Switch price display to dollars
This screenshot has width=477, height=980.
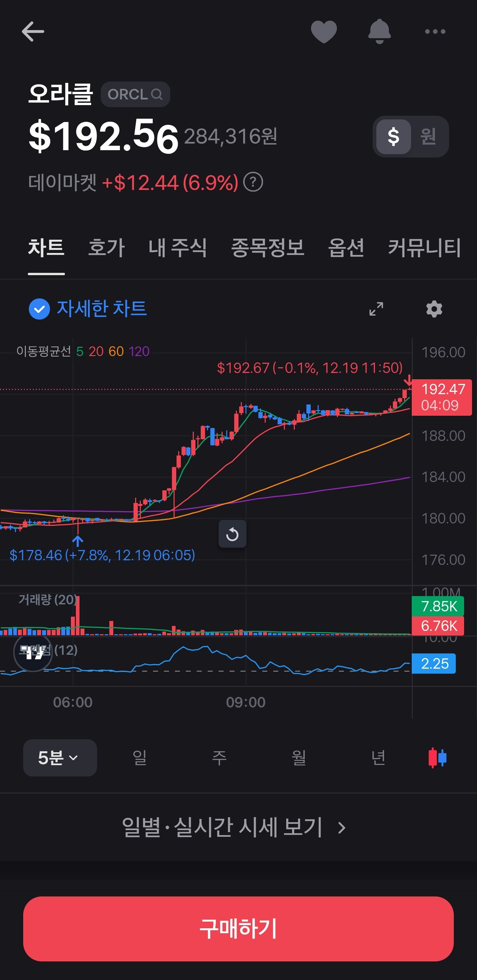(x=394, y=137)
